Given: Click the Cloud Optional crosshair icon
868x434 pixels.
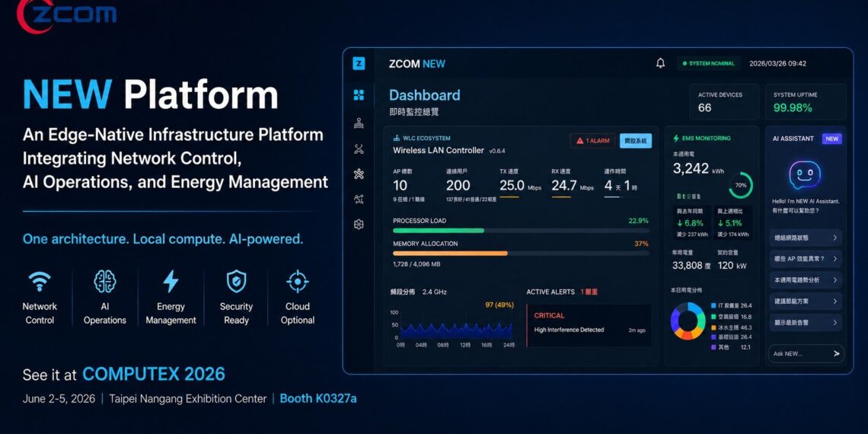Looking at the screenshot, I should pos(297,281).
